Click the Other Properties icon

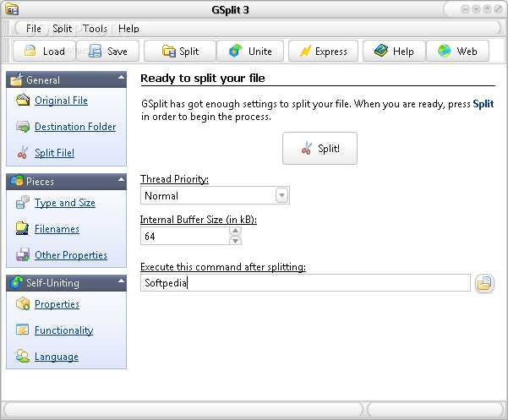click(23, 255)
